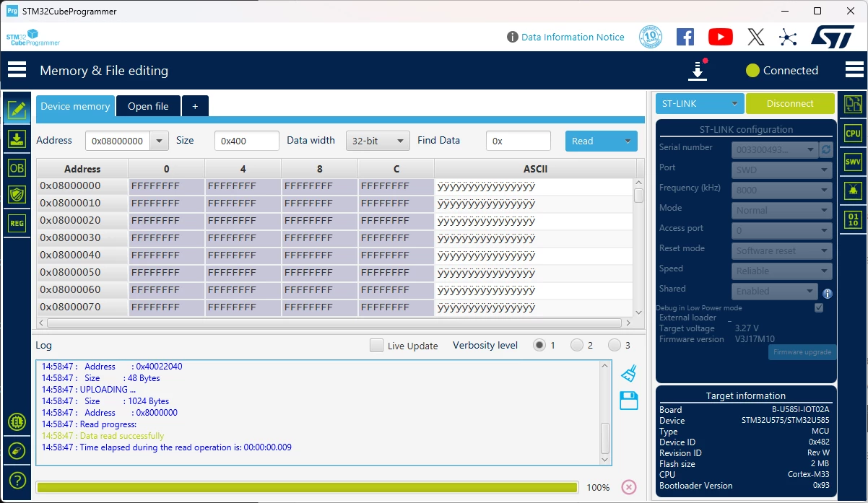Click the Shared info icon
The height and width of the screenshot is (503, 868).
[x=828, y=294]
